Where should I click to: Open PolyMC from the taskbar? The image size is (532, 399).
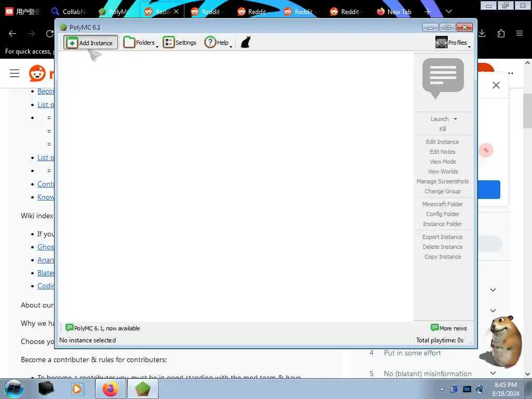click(143, 389)
